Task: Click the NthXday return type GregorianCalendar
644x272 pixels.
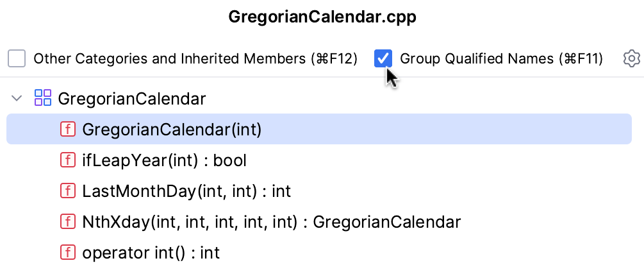Action: point(386,222)
